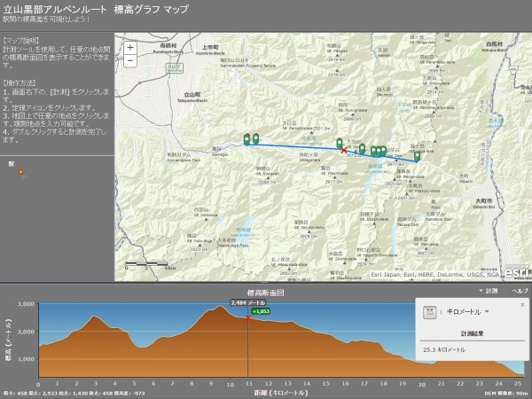The width and height of the screenshot is (532, 399).
Task: Zoom out of the map
Action: pos(130,60)
